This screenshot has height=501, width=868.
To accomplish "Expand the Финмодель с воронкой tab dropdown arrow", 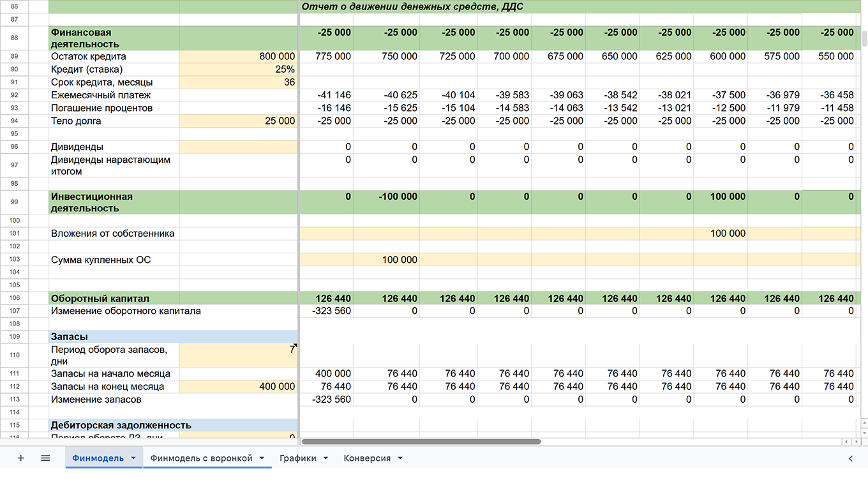I will (262, 458).
